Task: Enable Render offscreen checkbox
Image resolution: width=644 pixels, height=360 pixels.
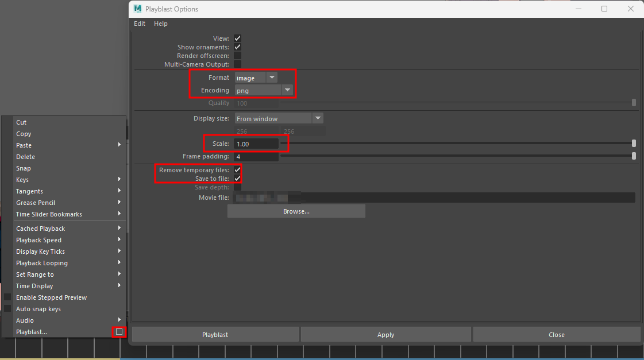Action: [237, 56]
